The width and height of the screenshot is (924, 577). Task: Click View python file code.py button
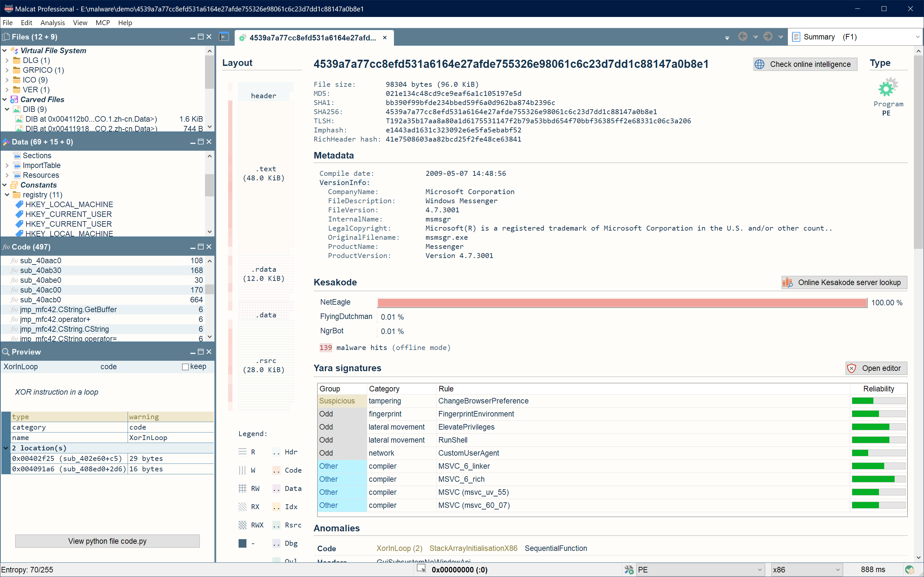tap(107, 541)
